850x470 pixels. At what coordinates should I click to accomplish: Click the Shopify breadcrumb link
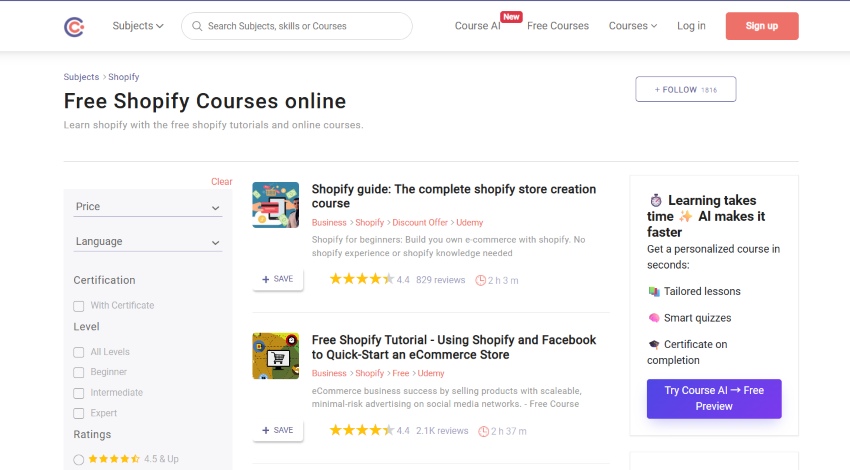124,77
